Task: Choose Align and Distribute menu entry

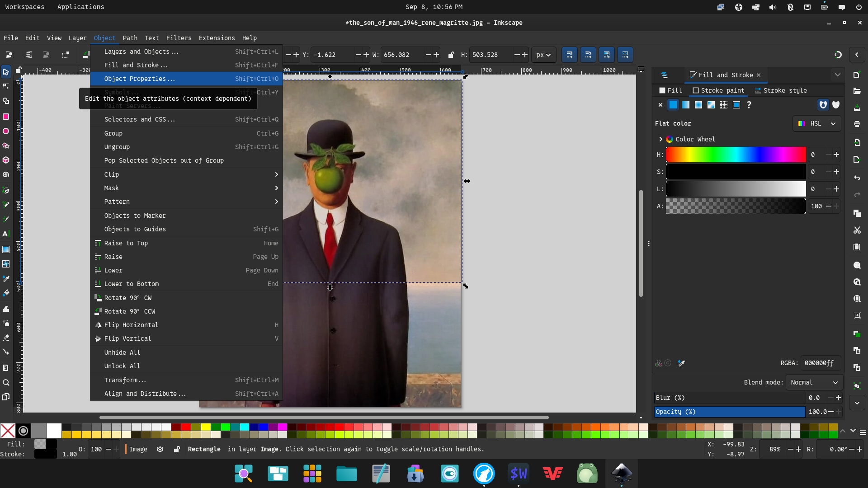Action: (x=186, y=394)
